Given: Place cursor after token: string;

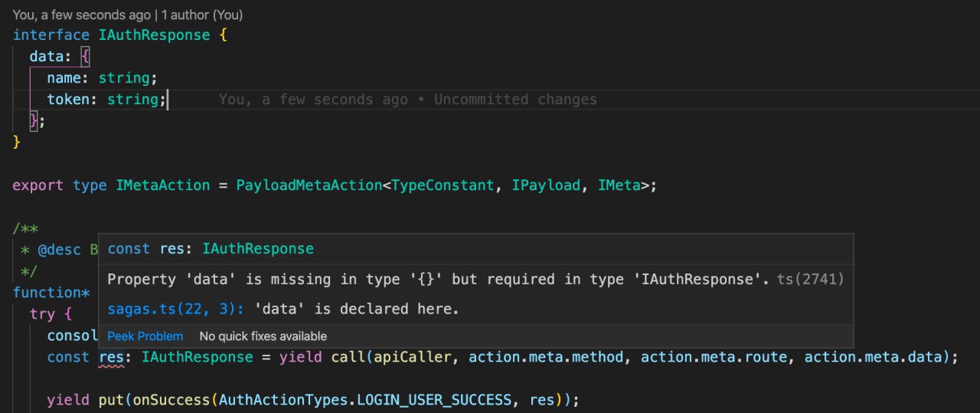Looking at the screenshot, I should (167, 100).
